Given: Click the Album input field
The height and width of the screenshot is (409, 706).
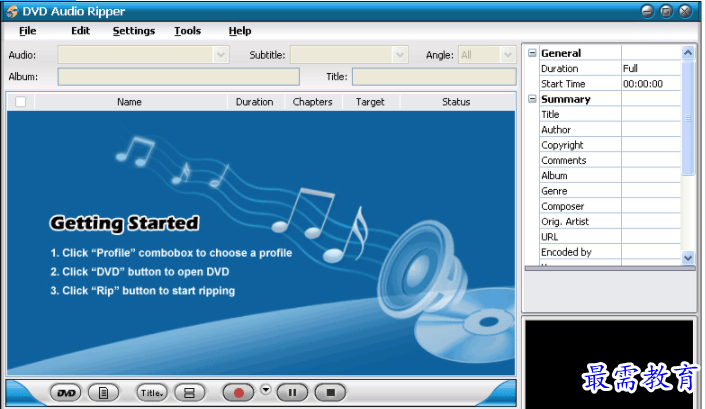Looking at the screenshot, I should (178, 77).
